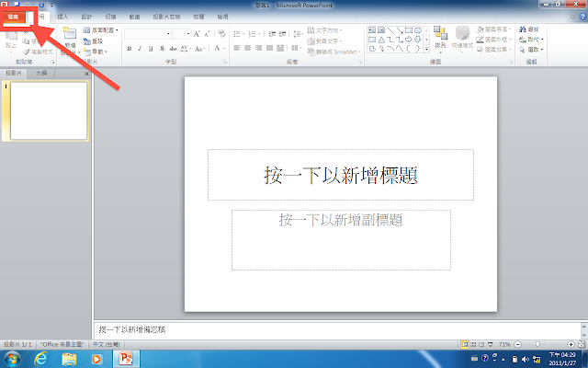
Task: Open the Line Spacing dropdown
Action: point(298,34)
